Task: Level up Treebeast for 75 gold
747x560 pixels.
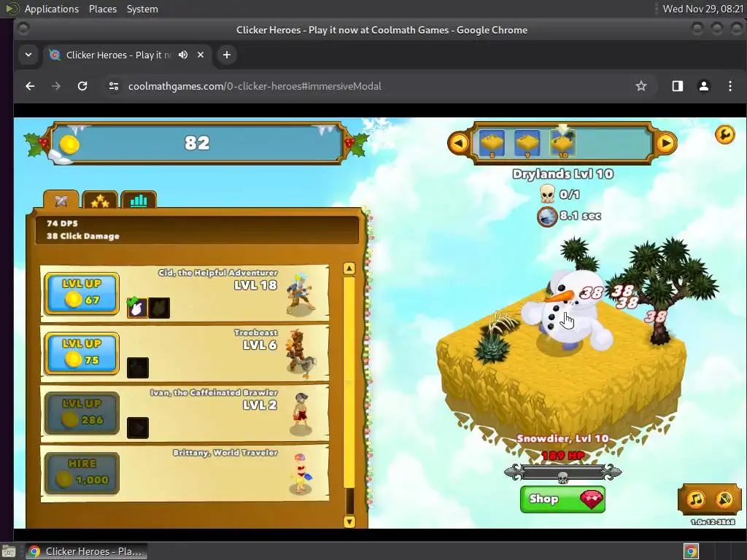Action: click(82, 354)
